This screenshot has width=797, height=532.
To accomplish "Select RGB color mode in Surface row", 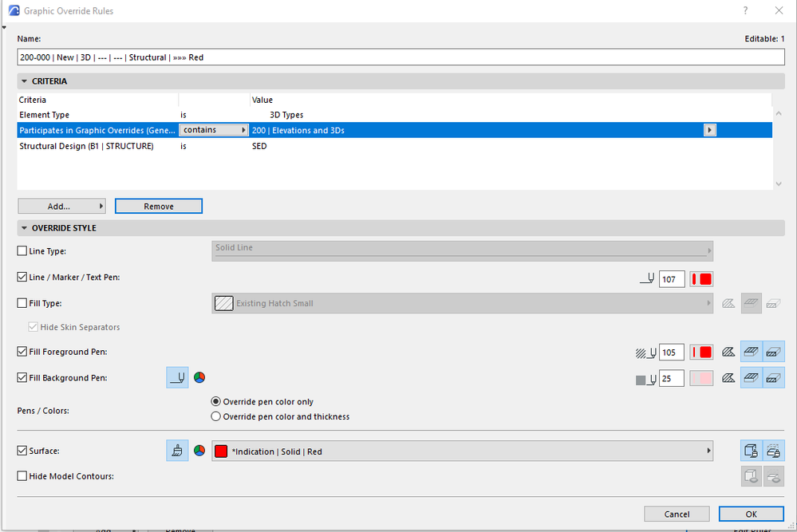I will (x=199, y=451).
